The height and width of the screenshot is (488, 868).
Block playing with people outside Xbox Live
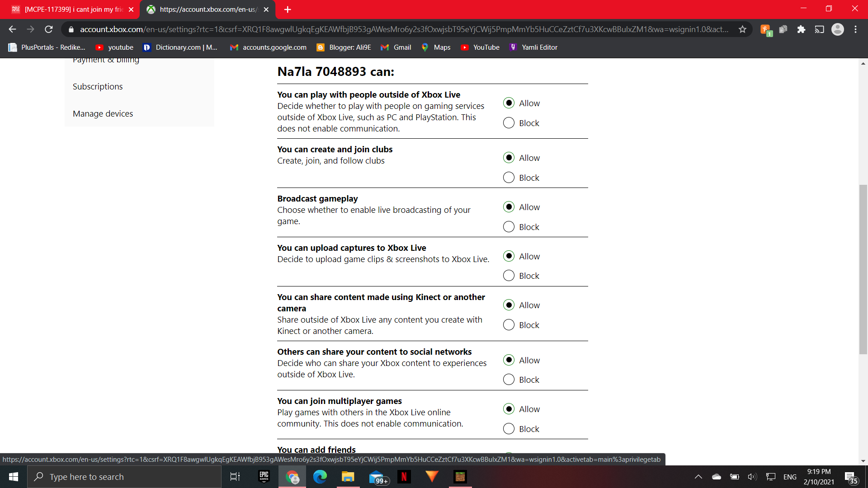click(509, 123)
